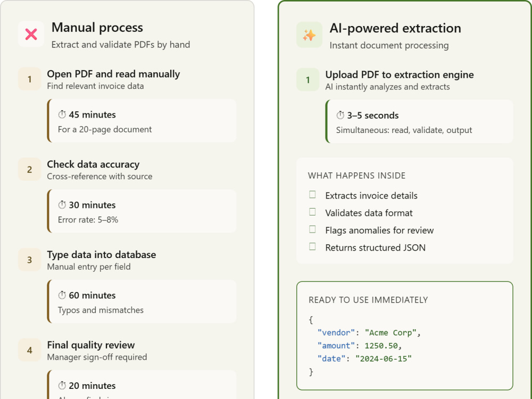Click 'Instant document processing' subtitle

point(389,45)
